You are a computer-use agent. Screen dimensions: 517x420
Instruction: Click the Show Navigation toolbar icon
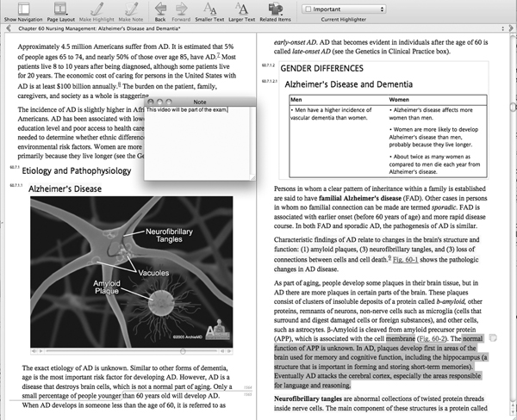click(x=22, y=9)
